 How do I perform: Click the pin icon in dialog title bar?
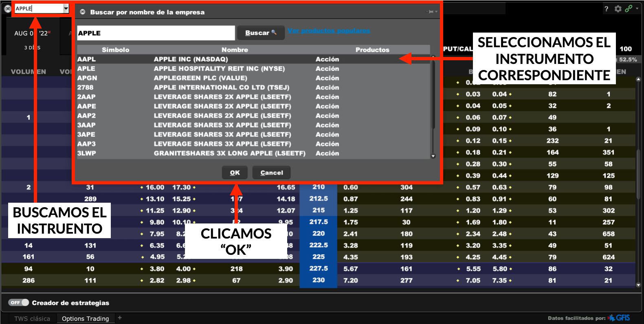[x=431, y=12]
